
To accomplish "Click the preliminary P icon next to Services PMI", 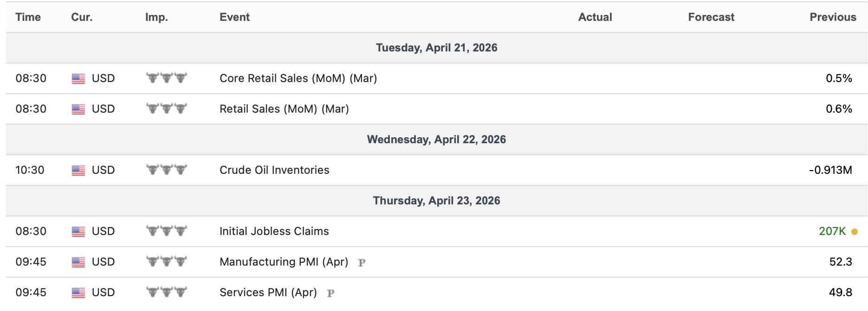I will coord(330,293).
